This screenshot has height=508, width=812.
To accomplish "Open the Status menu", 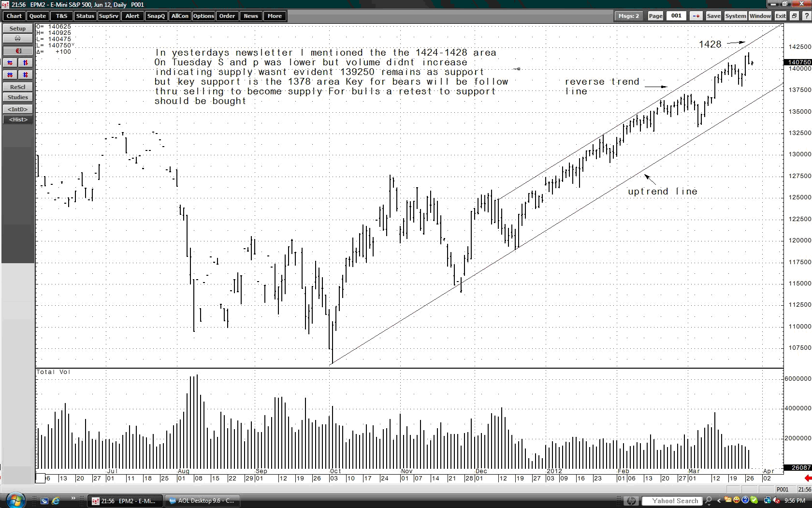I will click(x=85, y=16).
